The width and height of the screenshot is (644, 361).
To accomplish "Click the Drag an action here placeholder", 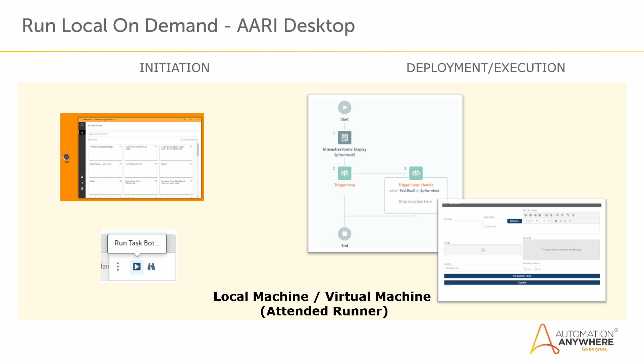I will pos(416,201).
